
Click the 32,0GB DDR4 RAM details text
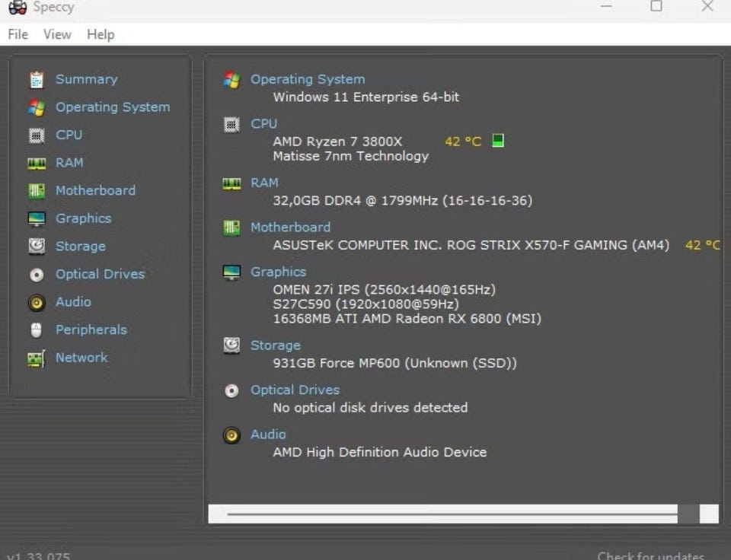402,200
